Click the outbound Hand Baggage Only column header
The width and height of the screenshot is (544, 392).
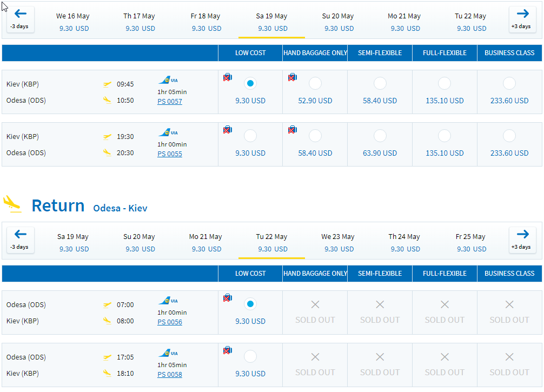tap(315, 53)
